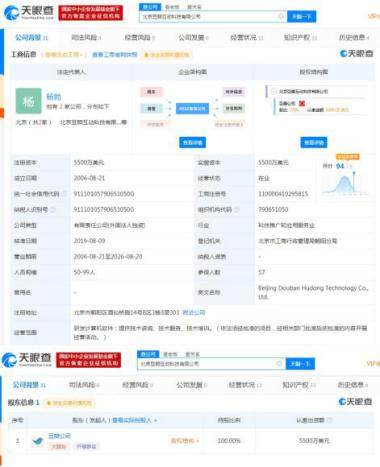Click the search magnifier icon in the 工商信息 page search box
380x467 pixels.
tap(281, 16)
